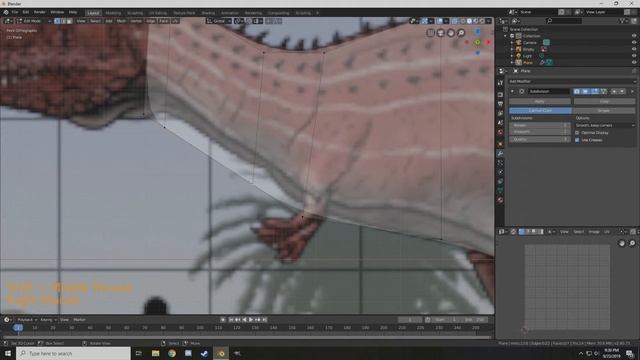Select solid viewport shading mode
The image size is (640, 360).
[x=469, y=21]
